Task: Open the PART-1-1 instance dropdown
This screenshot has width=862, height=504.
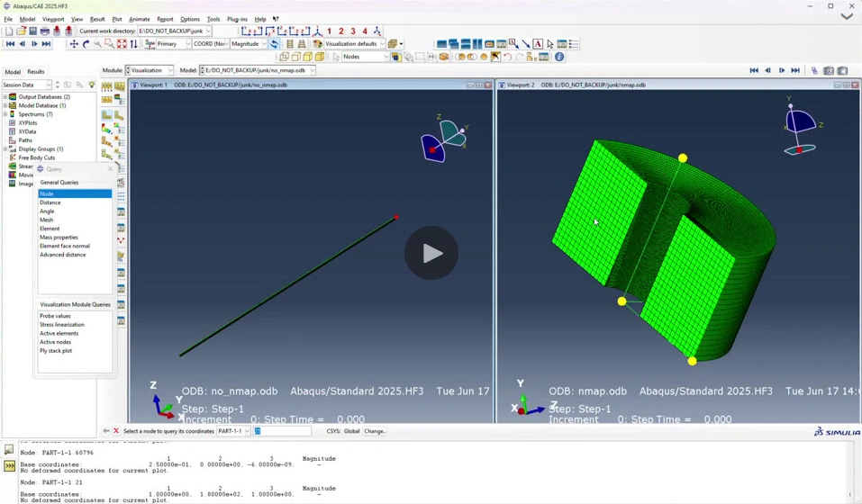Action: pyautogui.click(x=233, y=431)
